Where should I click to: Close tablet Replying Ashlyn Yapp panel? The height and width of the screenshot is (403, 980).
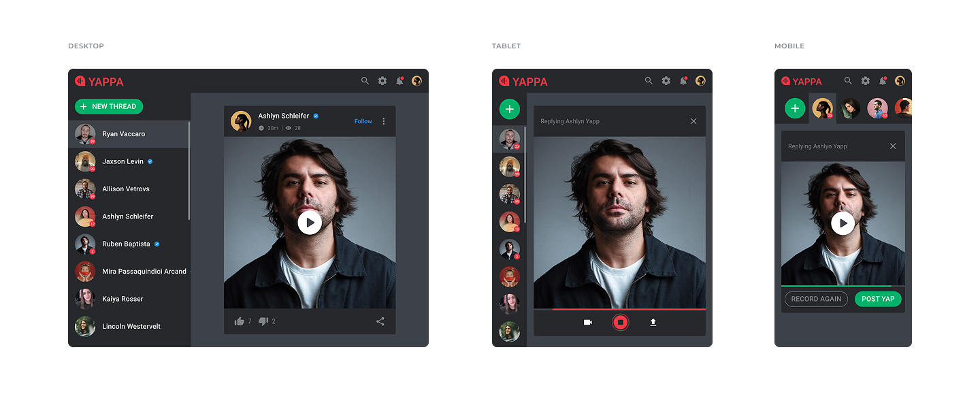coord(693,121)
